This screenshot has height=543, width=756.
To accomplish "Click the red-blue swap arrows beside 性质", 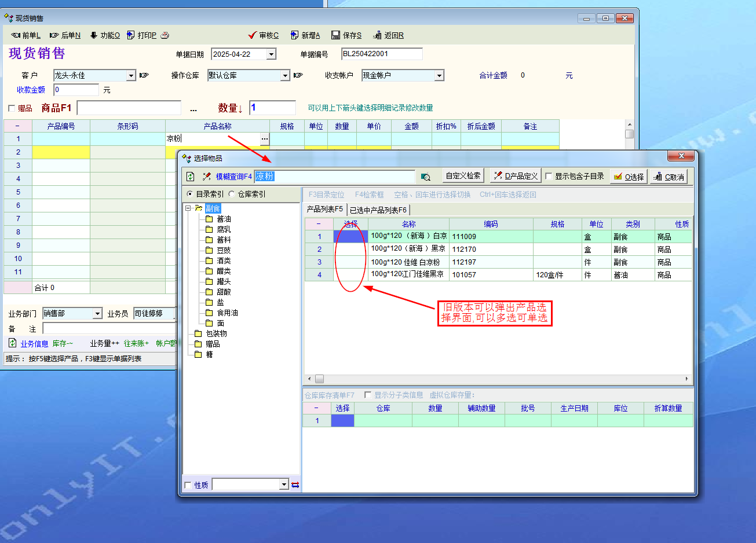I will click(295, 485).
